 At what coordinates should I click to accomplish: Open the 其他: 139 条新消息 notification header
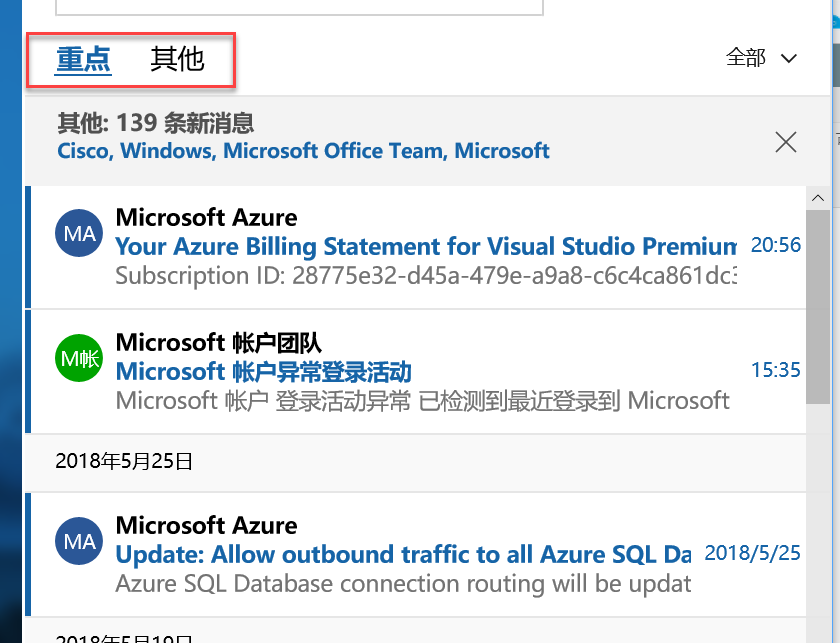(x=156, y=123)
